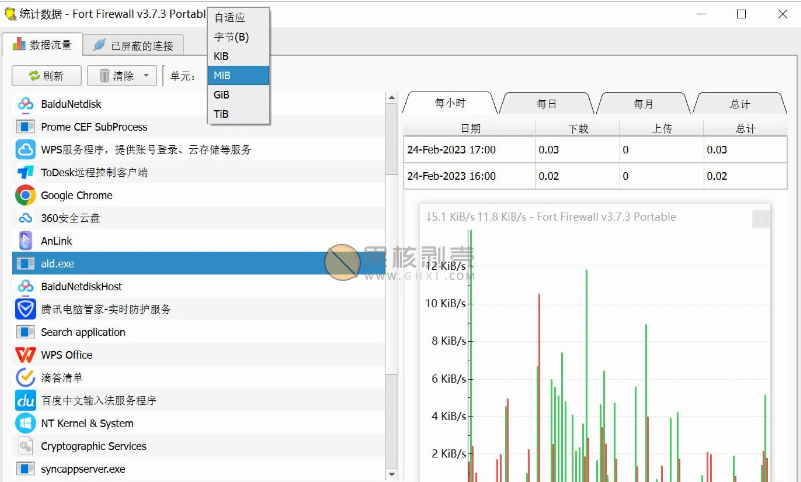Click the ToDesk remote control icon
Viewport: 801px width, 482px height.
pyautogui.click(x=25, y=173)
